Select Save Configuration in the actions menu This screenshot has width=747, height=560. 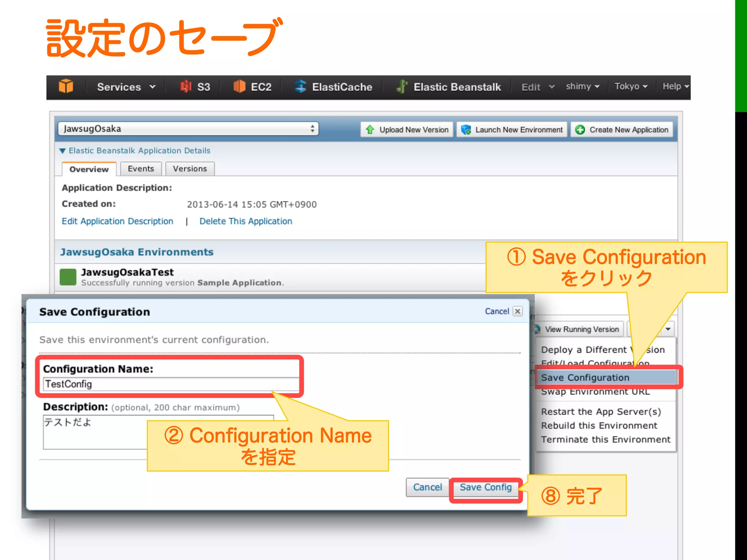coord(607,377)
